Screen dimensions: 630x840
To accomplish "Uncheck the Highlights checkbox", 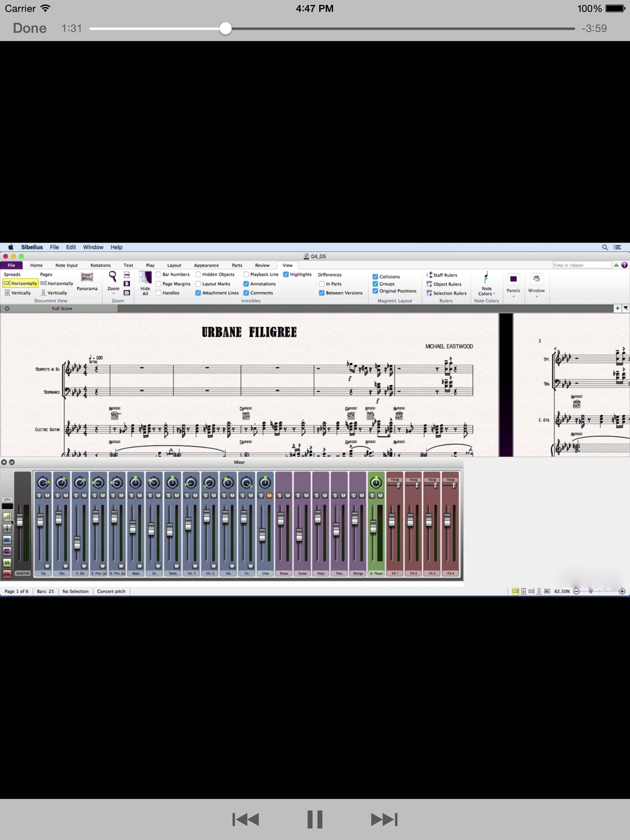I will [x=286, y=274].
